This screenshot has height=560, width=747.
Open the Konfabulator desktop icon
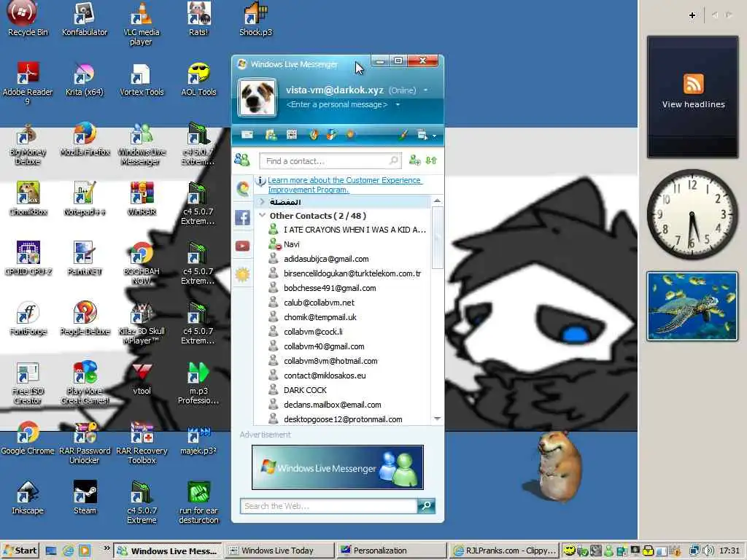coord(85,19)
